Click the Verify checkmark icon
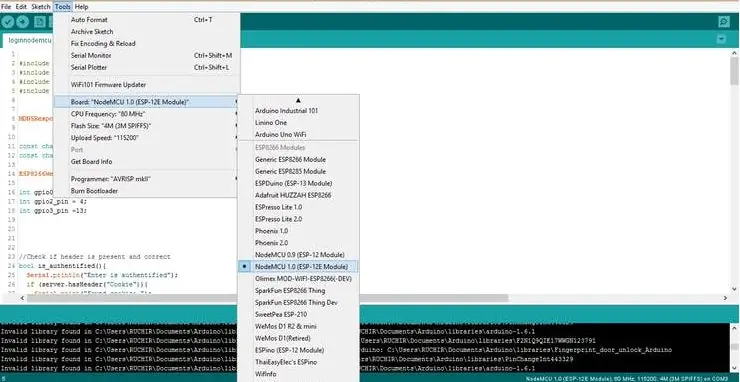This screenshot has width=740, height=382. [x=8, y=22]
